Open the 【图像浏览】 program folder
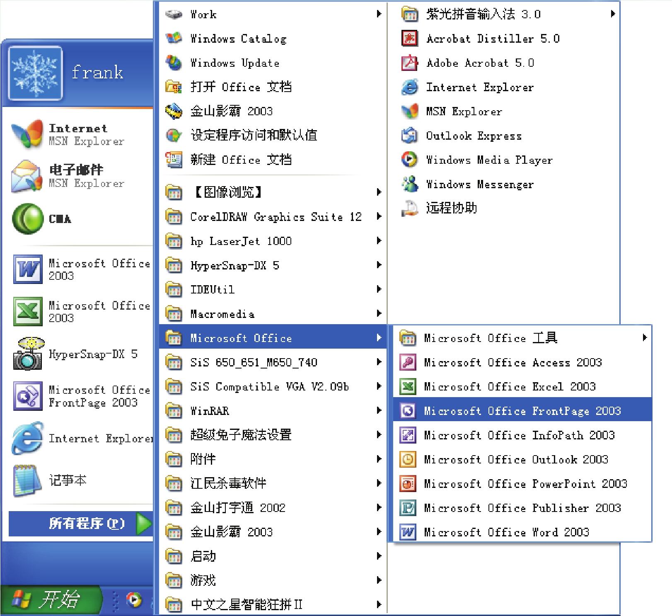The width and height of the screenshot is (672, 616). coord(273,192)
